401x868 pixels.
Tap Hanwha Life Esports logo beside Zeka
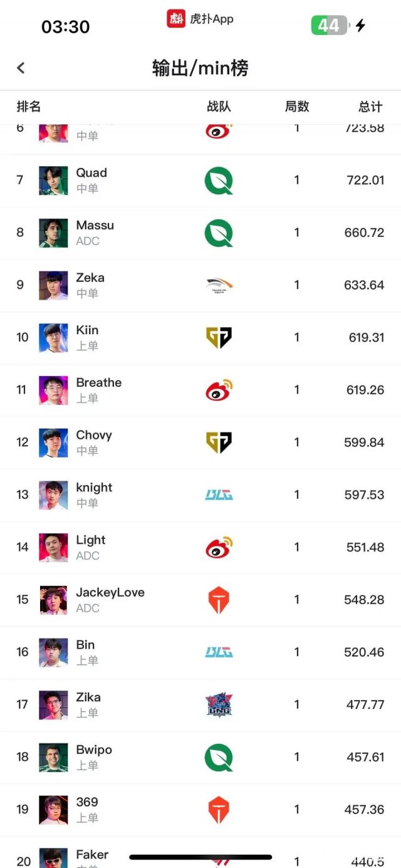coord(219,285)
